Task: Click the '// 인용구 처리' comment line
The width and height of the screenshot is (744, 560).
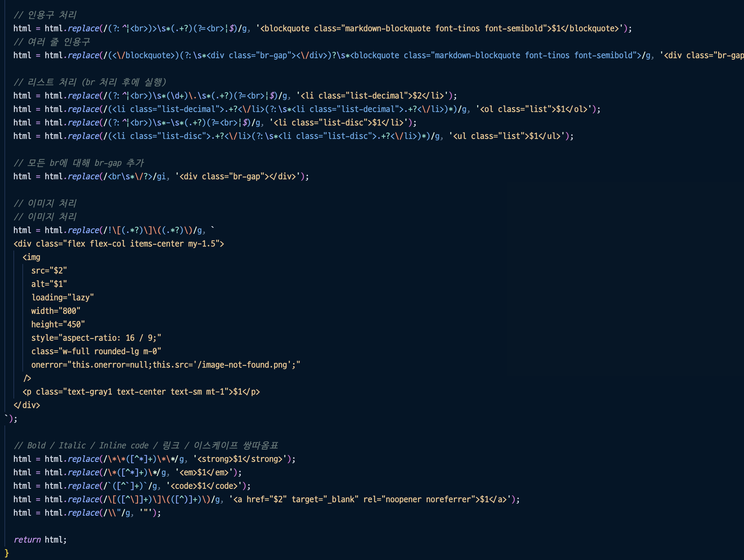Action: (x=45, y=15)
